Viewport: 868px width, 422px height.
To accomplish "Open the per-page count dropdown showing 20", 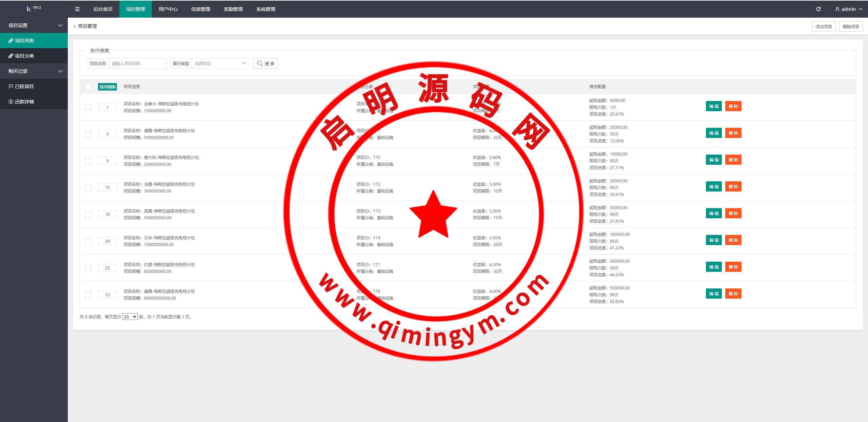I will coord(130,317).
